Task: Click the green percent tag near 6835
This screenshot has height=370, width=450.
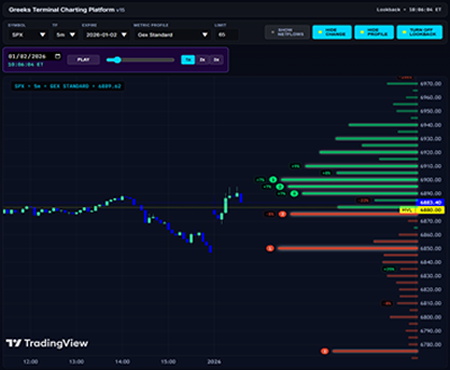Action: (x=389, y=269)
